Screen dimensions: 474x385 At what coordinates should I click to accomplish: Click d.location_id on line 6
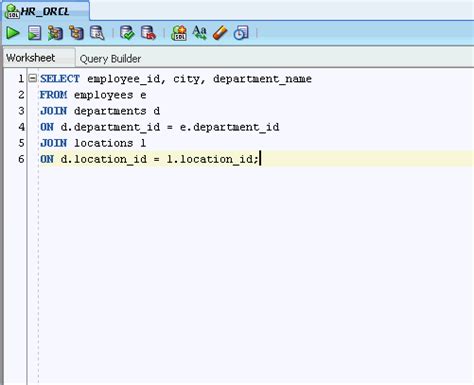tap(104, 159)
